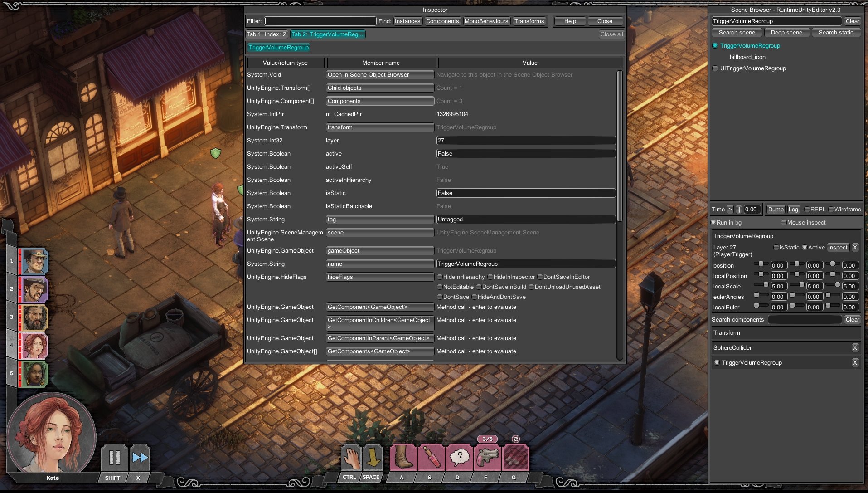Collapse TriggerVolumeRegroup tree node
This screenshot has width=868, height=493.
715,46
